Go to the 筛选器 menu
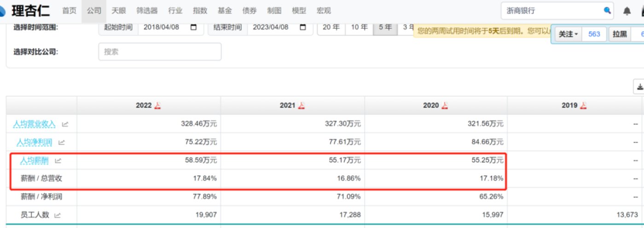The width and height of the screenshot is (644, 228). tap(147, 11)
